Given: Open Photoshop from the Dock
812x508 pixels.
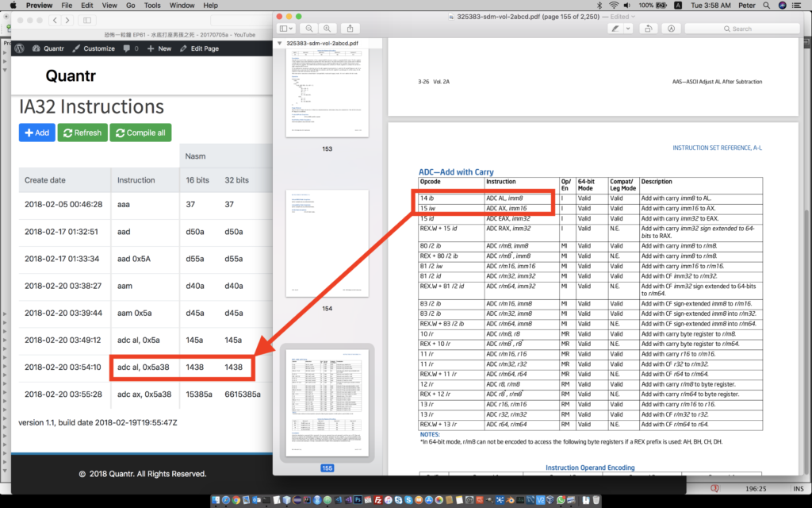Looking at the screenshot, I should click(358, 500).
